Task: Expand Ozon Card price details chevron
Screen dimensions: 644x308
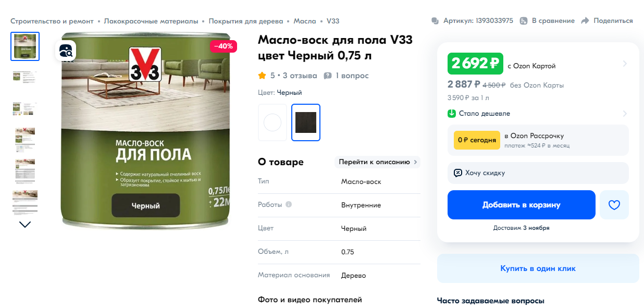Action: click(625, 64)
